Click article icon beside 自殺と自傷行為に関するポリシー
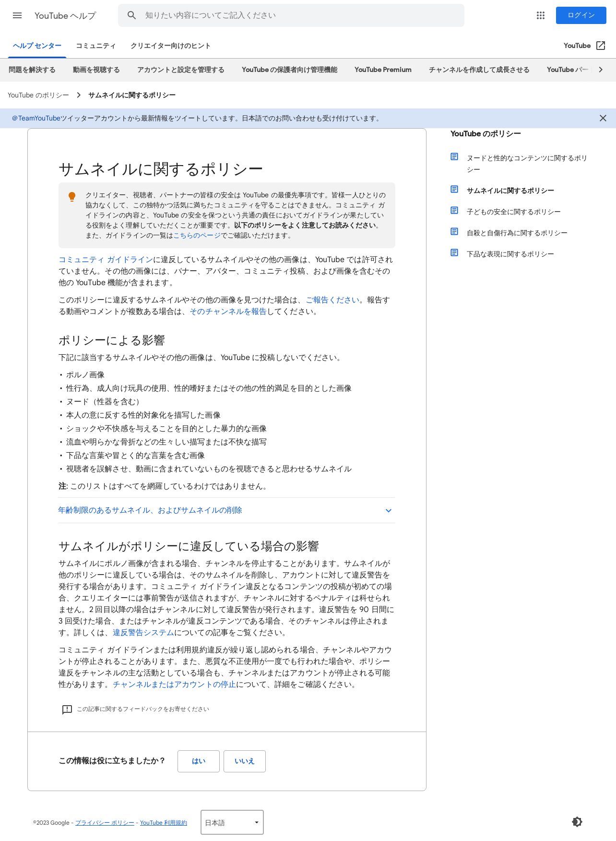This screenshot has width=616, height=841. [454, 231]
